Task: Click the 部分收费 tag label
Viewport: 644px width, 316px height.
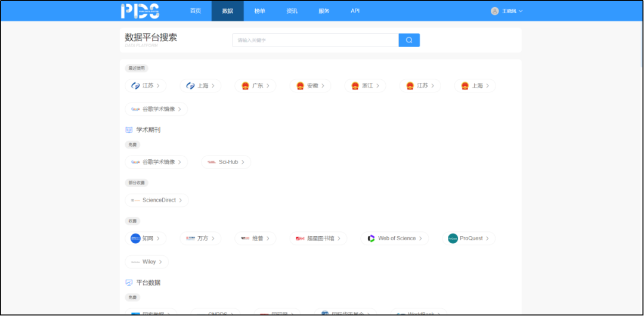Action: click(137, 183)
